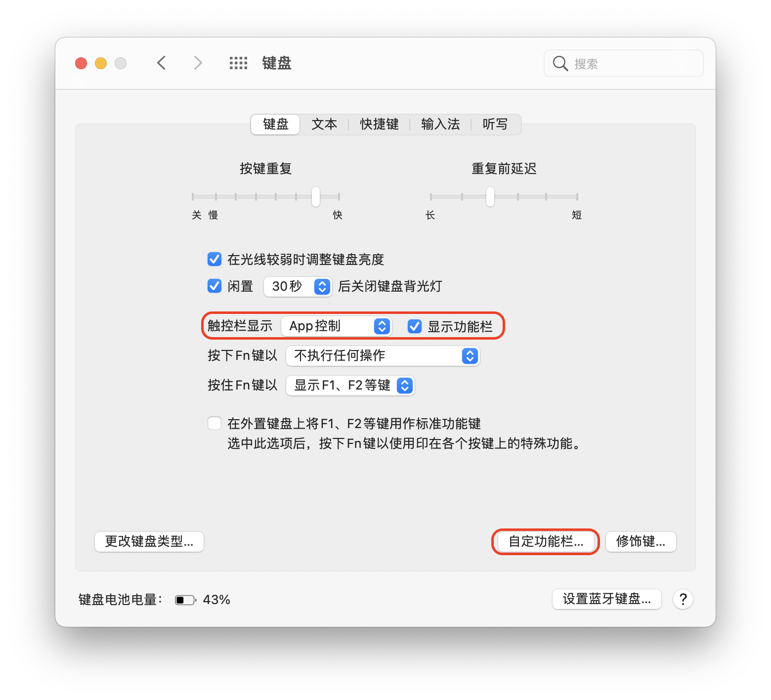771x700 pixels.
Task: Click the magnifying glass search icon
Action: [x=560, y=63]
